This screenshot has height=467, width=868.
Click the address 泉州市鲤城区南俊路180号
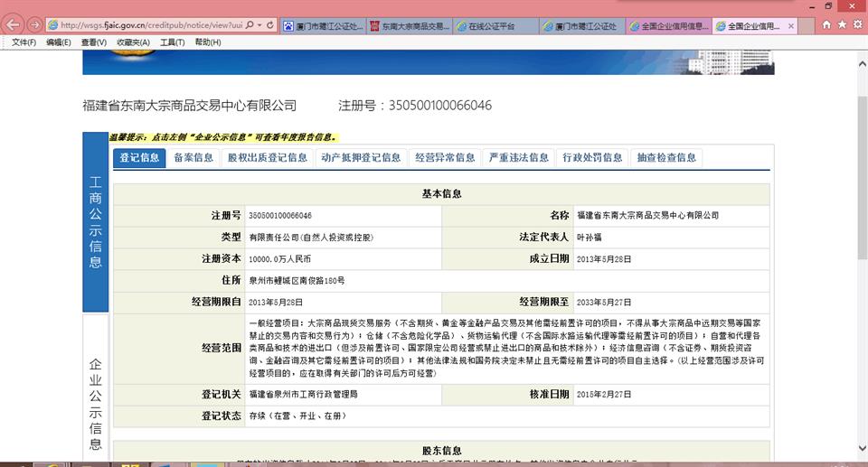click(297, 281)
